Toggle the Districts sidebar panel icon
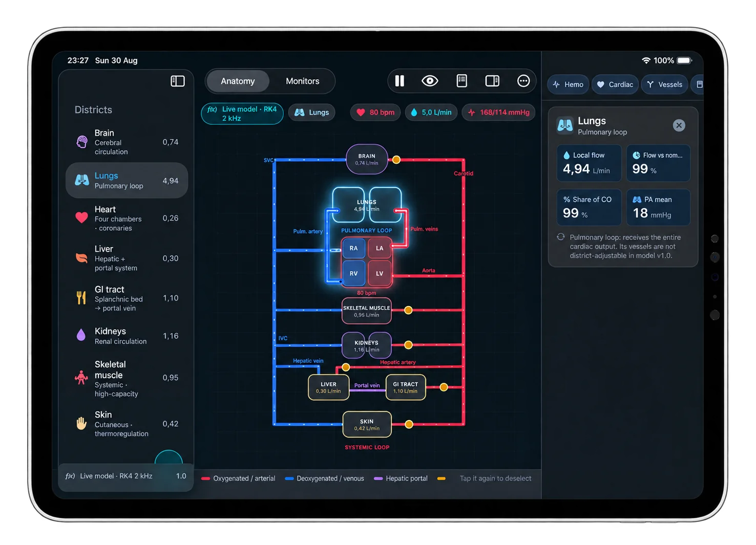Viewport: 756px width, 545px height. pyautogui.click(x=178, y=81)
